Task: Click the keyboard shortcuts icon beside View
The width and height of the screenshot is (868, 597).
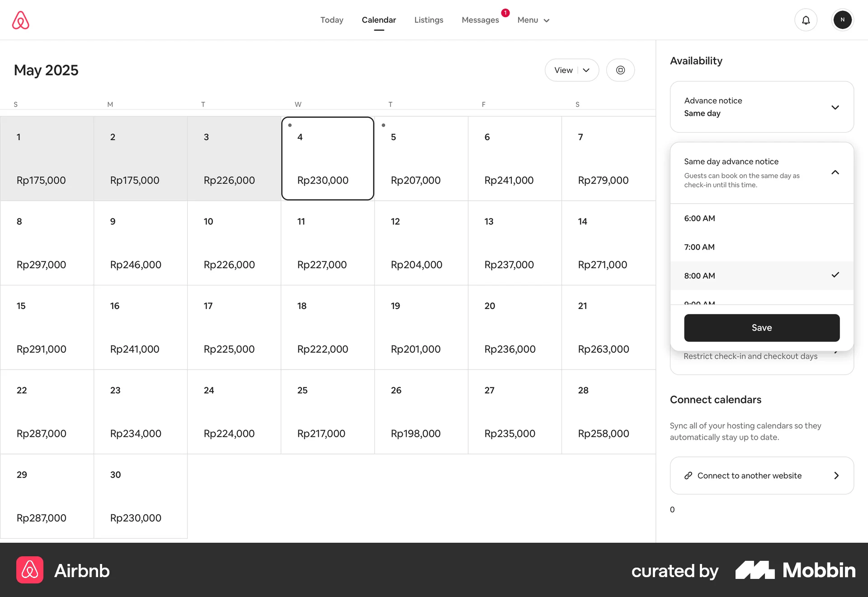Action: pyautogui.click(x=620, y=70)
